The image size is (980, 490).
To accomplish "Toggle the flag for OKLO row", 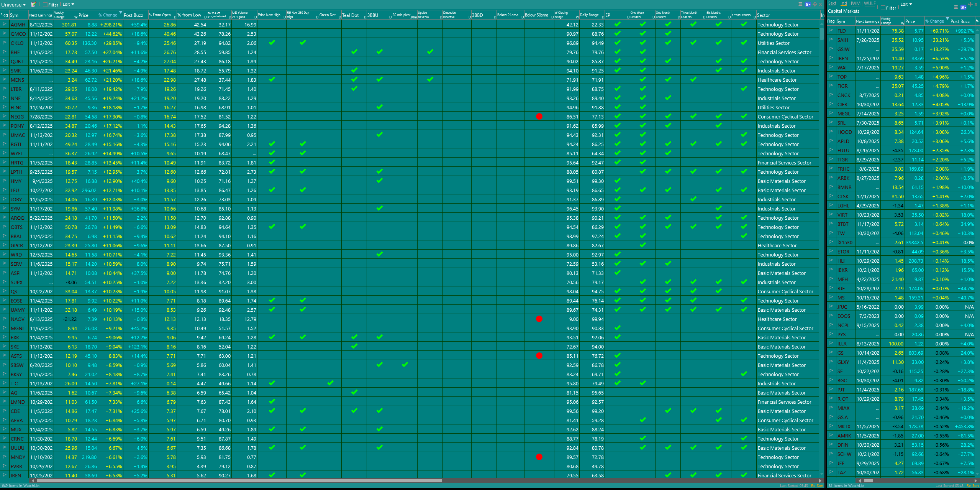I will coord(5,43).
